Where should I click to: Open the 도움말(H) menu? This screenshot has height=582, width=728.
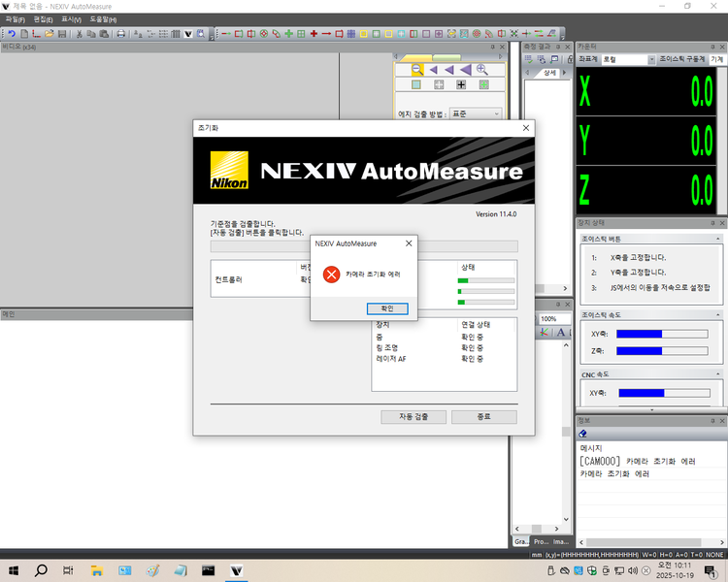coord(103,19)
